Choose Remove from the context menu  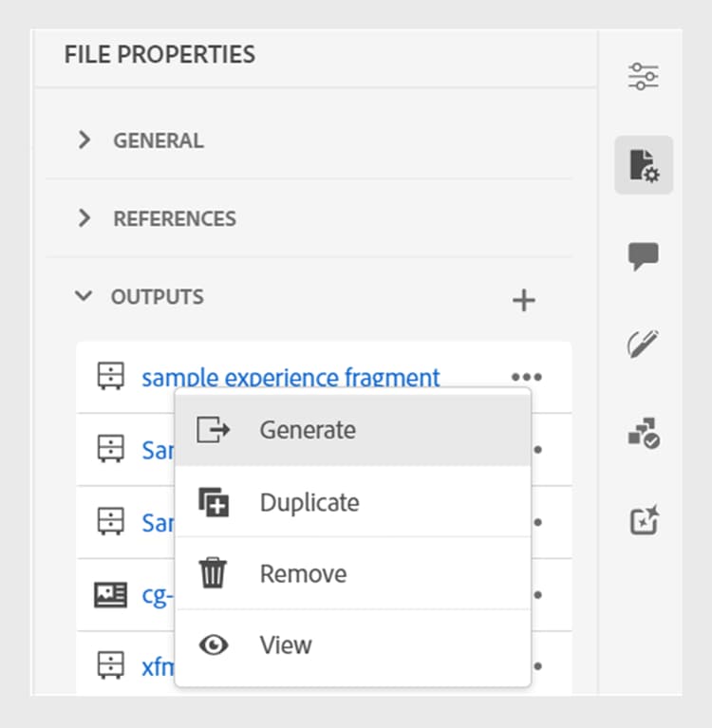pos(303,573)
